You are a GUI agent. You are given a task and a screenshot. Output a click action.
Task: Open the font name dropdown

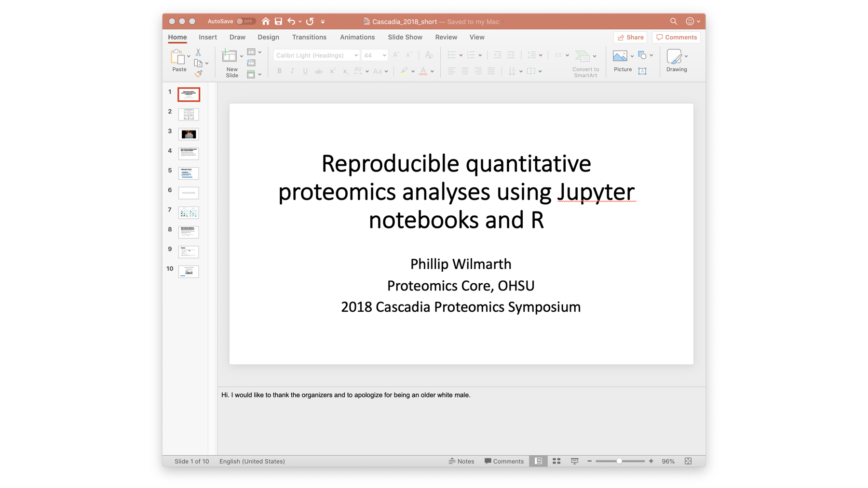pos(356,55)
